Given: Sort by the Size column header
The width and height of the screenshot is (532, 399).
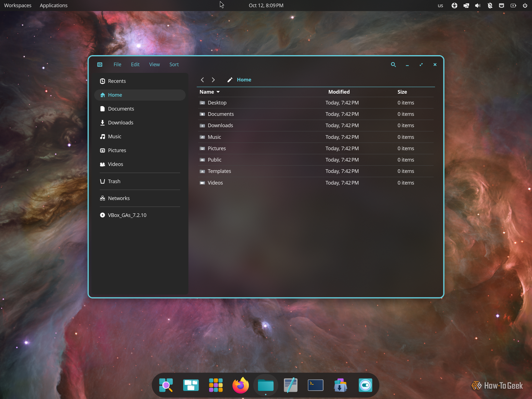Looking at the screenshot, I should [x=402, y=92].
